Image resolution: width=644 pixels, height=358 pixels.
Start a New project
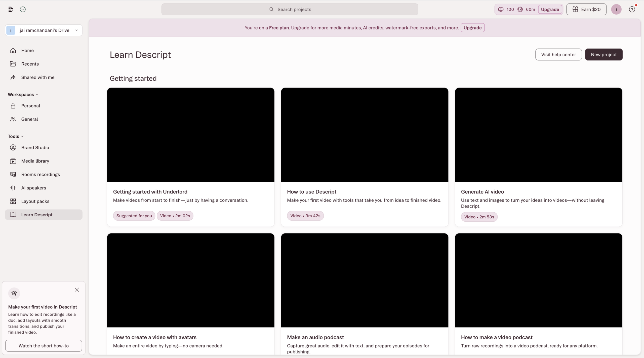click(x=604, y=55)
